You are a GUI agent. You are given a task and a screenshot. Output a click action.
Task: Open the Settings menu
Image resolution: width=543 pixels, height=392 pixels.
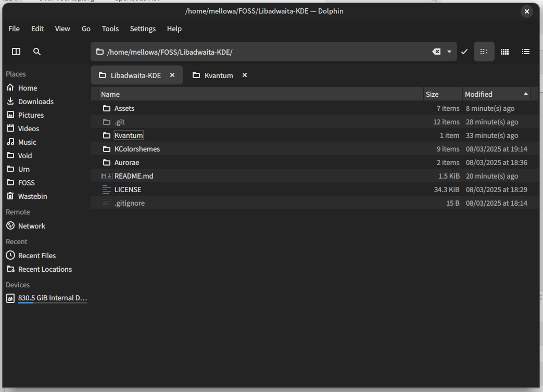click(x=143, y=29)
